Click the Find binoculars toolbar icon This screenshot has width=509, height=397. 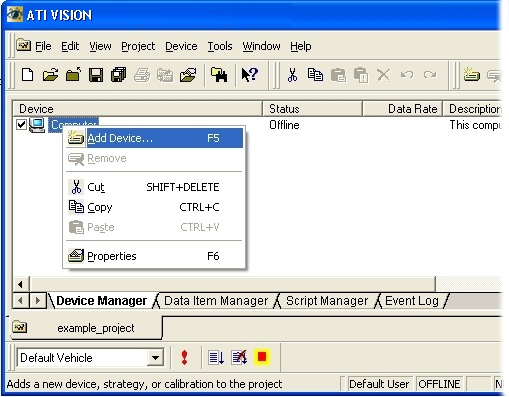pos(219,75)
